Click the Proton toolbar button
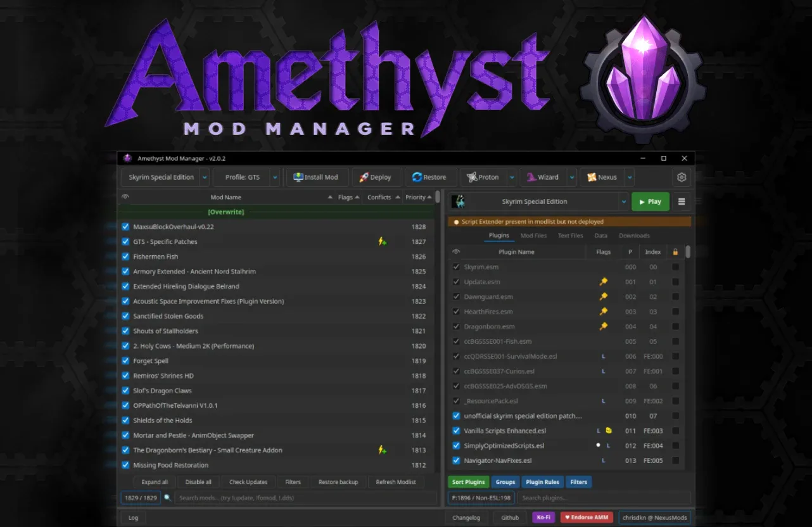This screenshot has width=812, height=527. [483, 177]
